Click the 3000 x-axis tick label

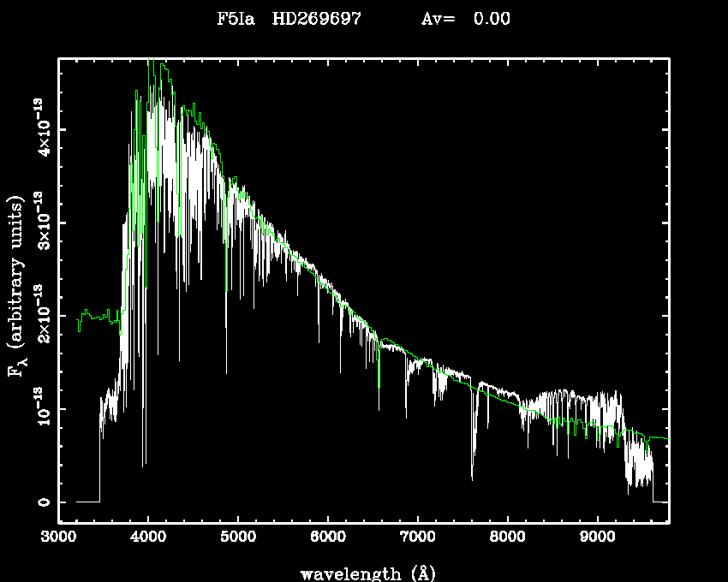(58, 537)
